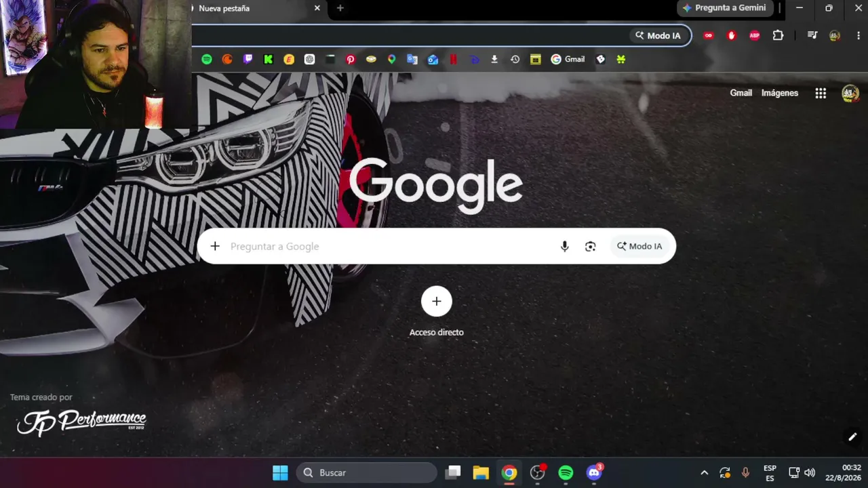Click Modo IA in the search box

pyautogui.click(x=639, y=247)
